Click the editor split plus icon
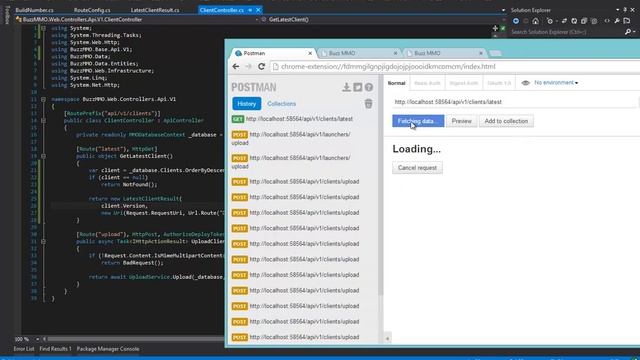 click(x=495, y=28)
